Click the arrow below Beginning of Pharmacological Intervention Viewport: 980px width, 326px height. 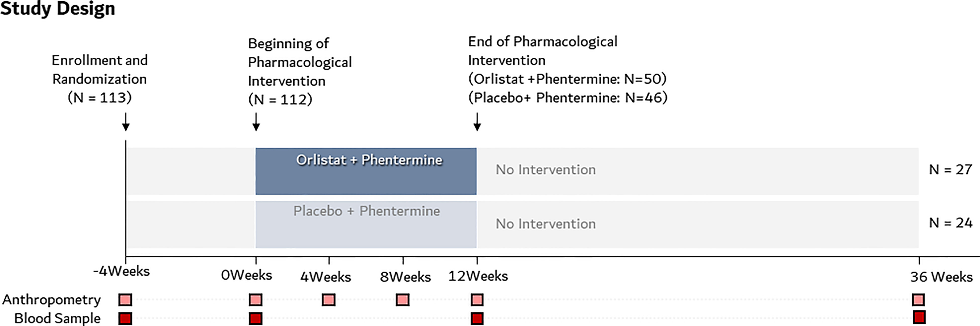(256, 121)
